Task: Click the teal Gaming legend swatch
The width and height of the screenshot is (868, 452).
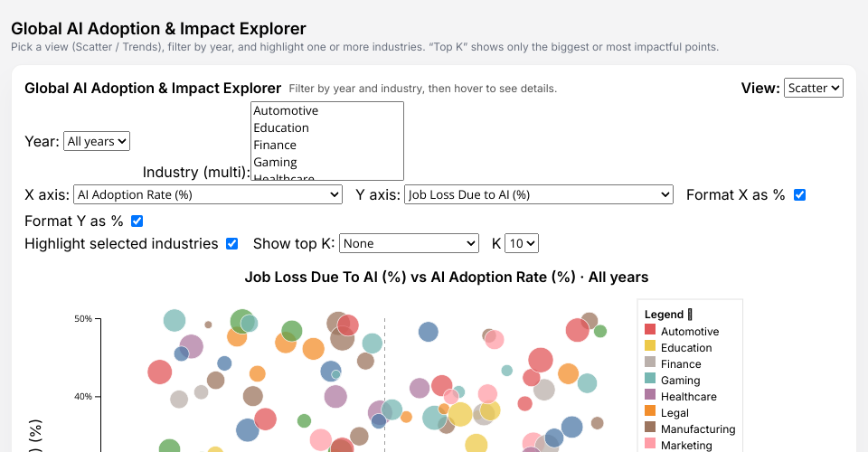Action: pos(650,381)
